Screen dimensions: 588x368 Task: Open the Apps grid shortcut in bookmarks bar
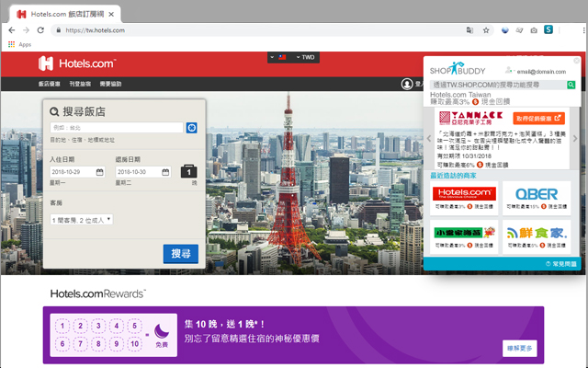[x=20, y=44]
